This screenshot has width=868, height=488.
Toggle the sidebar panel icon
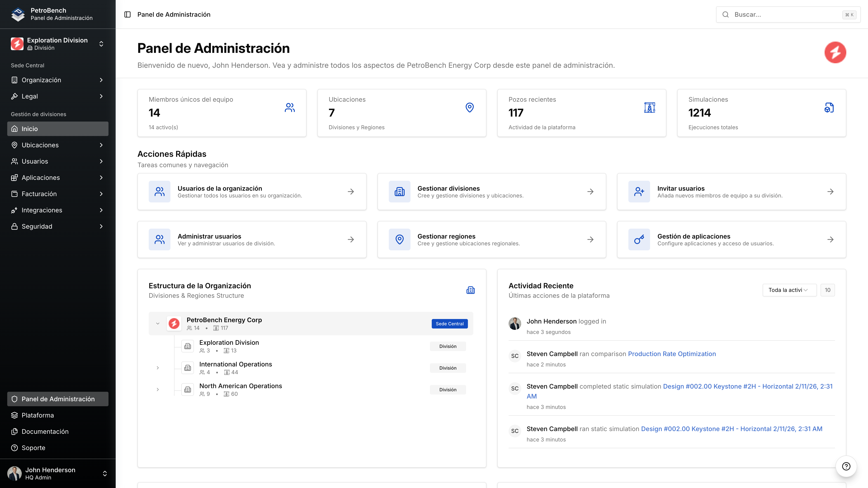pyautogui.click(x=127, y=14)
